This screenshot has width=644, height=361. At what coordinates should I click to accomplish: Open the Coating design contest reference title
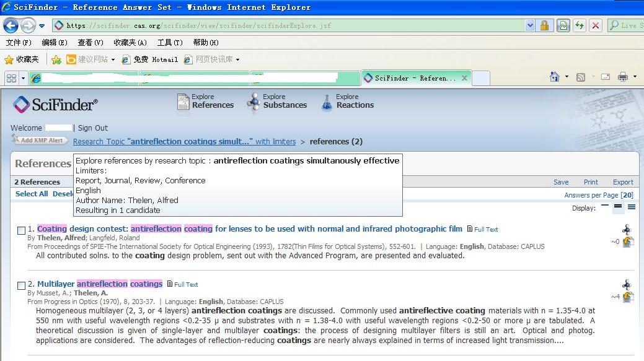tap(250, 229)
